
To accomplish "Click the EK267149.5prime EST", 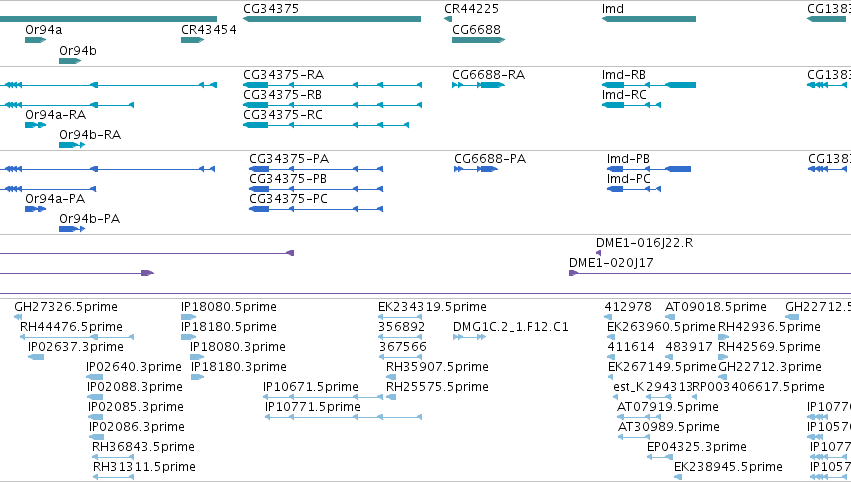I will point(612,377).
